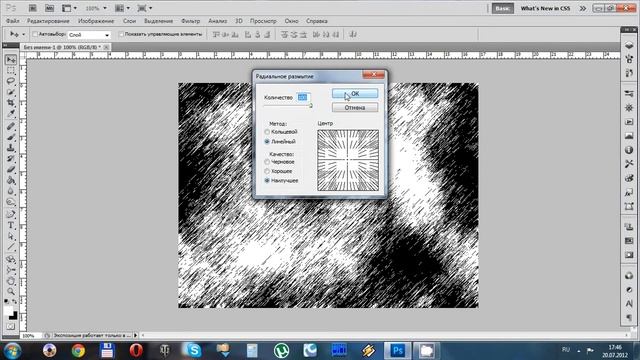This screenshot has height=360, width=640.
Task: Select the Quick Selection tool
Action: [x=11, y=92]
